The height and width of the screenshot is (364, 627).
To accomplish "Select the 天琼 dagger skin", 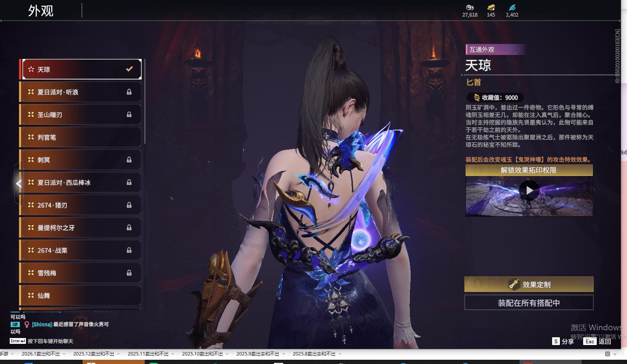I will (82, 69).
